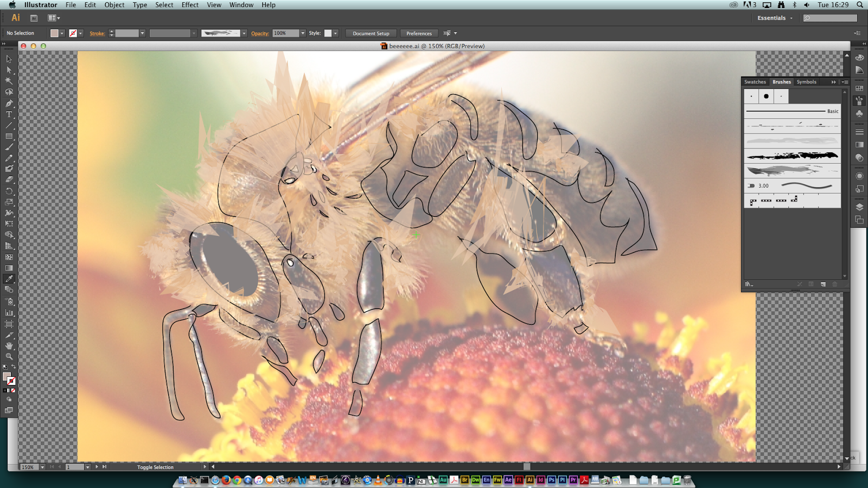This screenshot has height=488, width=868.
Task: Activate the stroke box in the Tools panel
Action: coord(11,381)
